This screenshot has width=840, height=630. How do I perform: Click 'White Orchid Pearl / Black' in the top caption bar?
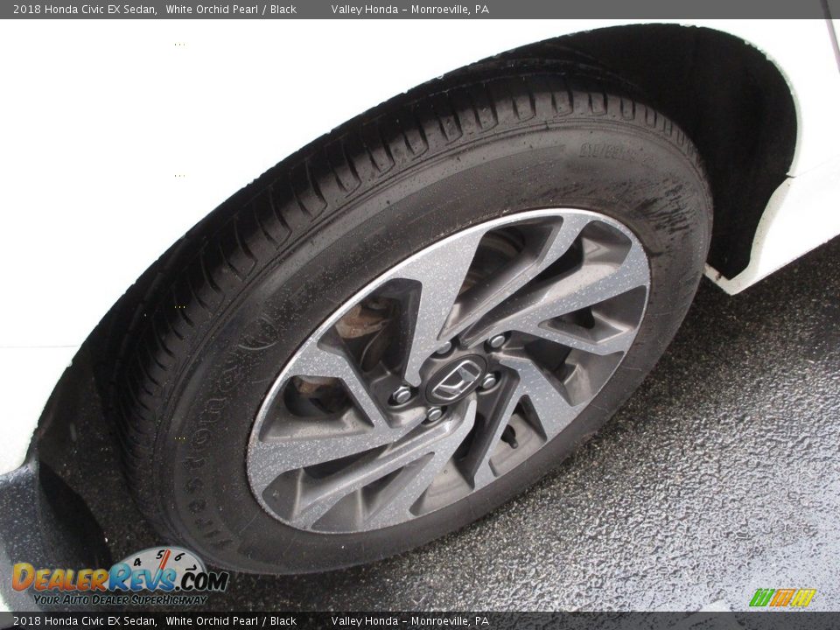[231, 9]
